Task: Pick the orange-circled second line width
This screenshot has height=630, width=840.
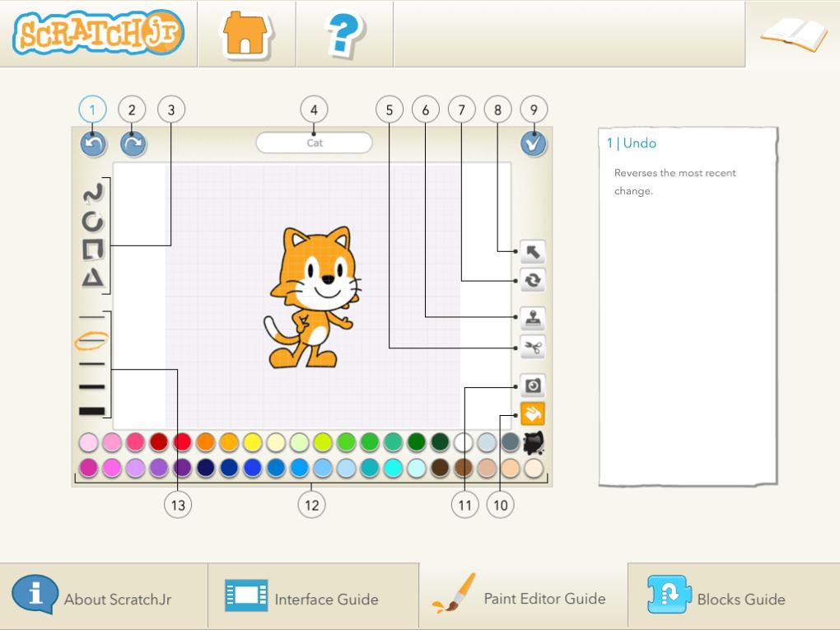Action: point(91,340)
